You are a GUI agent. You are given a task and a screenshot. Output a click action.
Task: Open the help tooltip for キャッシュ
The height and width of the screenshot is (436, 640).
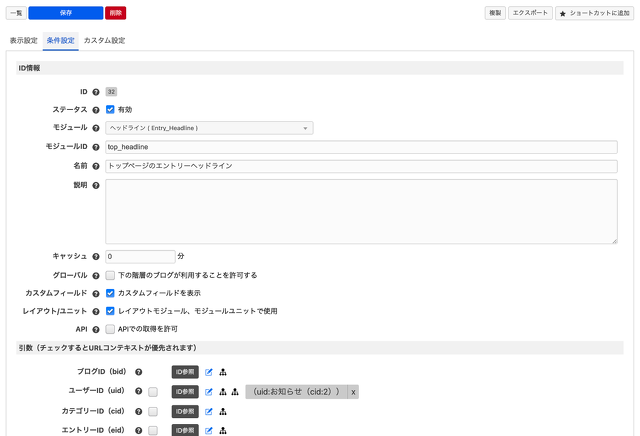pos(96,256)
